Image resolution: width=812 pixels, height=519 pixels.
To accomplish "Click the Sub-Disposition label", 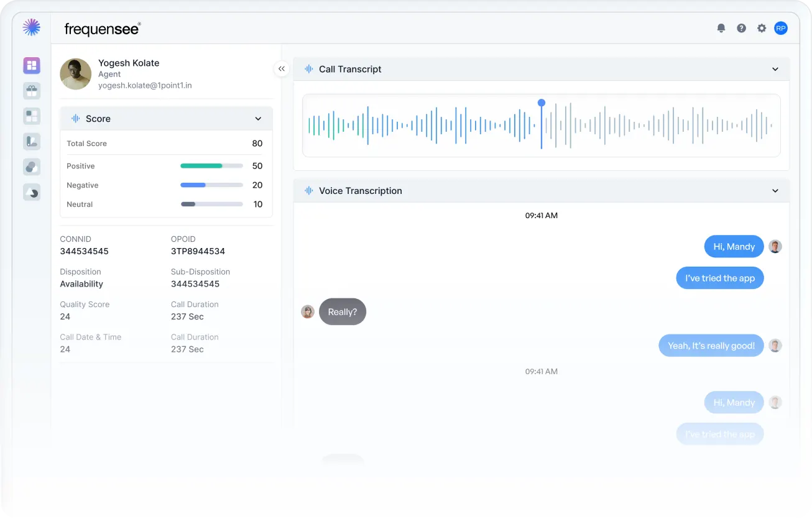I will pos(200,272).
